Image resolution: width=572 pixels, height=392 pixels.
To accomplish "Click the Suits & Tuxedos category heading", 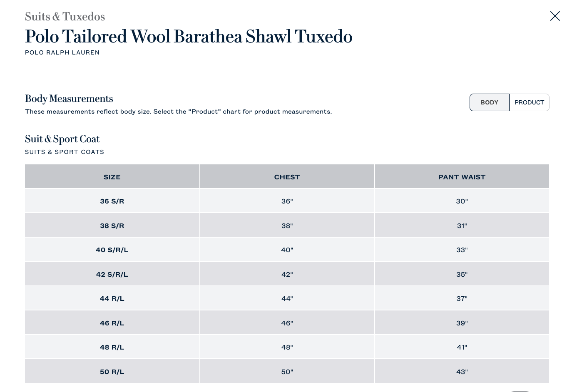I will 65,17.
